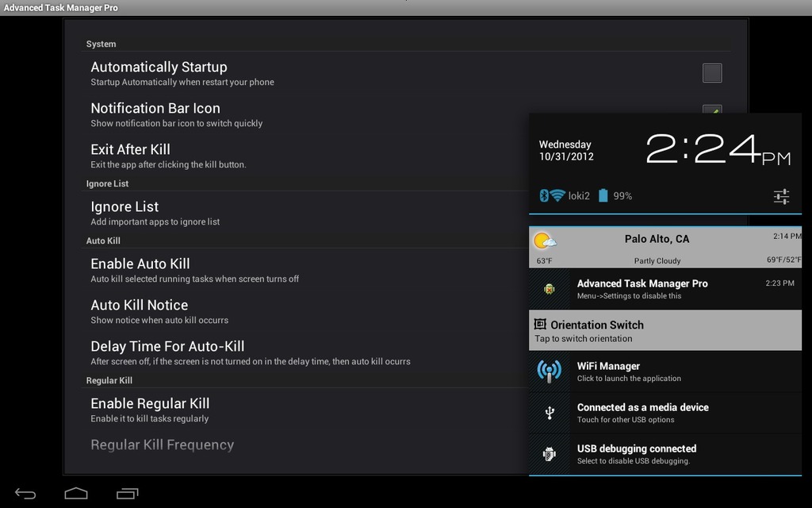The height and width of the screenshot is (508, 812).
Task: Open Connected as a media device notification
Action: (665, 413)
